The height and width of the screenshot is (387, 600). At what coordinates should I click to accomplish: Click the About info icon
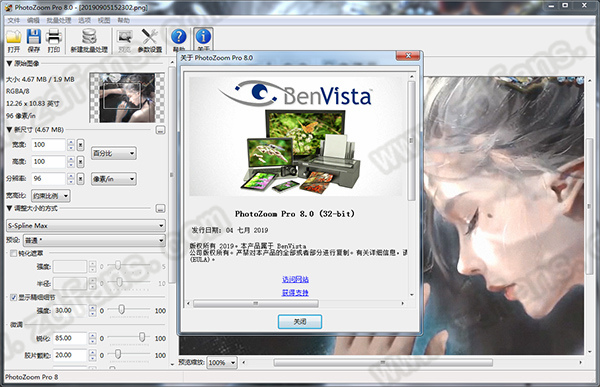(203, 37)
